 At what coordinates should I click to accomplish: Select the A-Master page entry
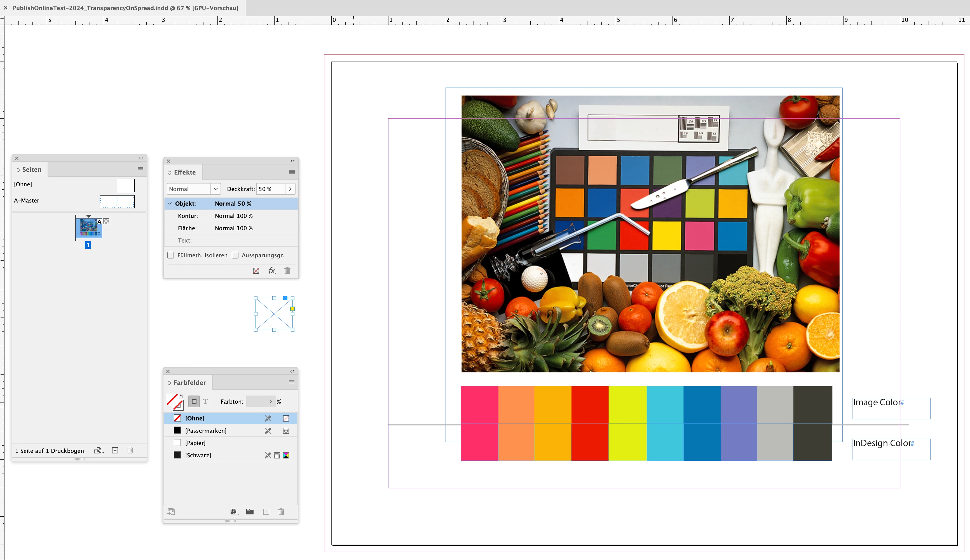(27, 200)
